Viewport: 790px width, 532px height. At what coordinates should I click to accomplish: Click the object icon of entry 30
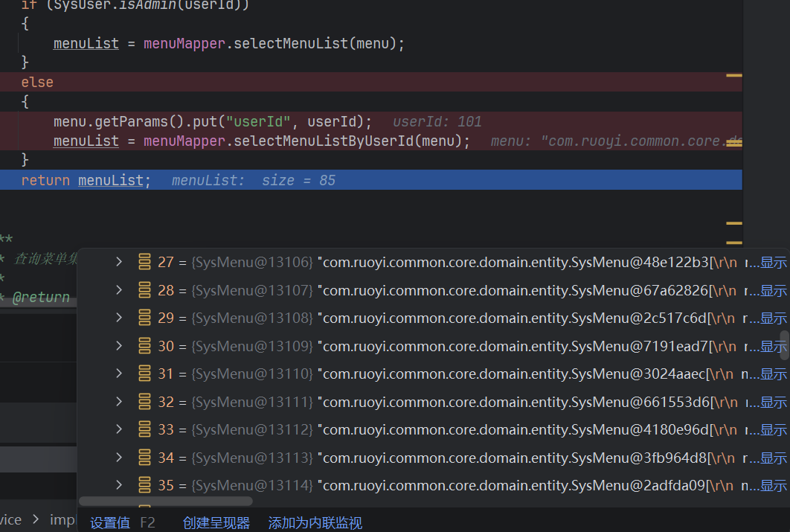[144, 346]
